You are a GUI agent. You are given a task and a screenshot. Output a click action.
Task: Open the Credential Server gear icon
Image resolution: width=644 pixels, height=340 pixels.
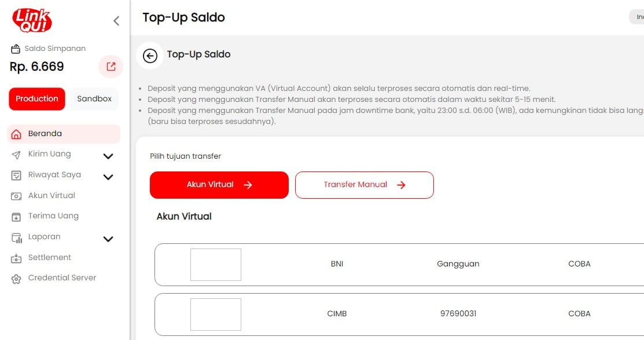click(x=17, y=277)
